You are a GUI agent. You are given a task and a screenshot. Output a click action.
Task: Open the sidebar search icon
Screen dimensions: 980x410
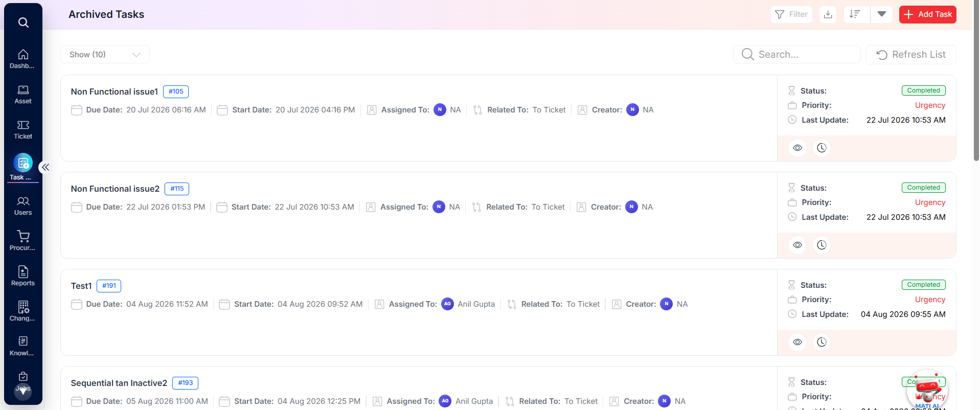(23, 22)
